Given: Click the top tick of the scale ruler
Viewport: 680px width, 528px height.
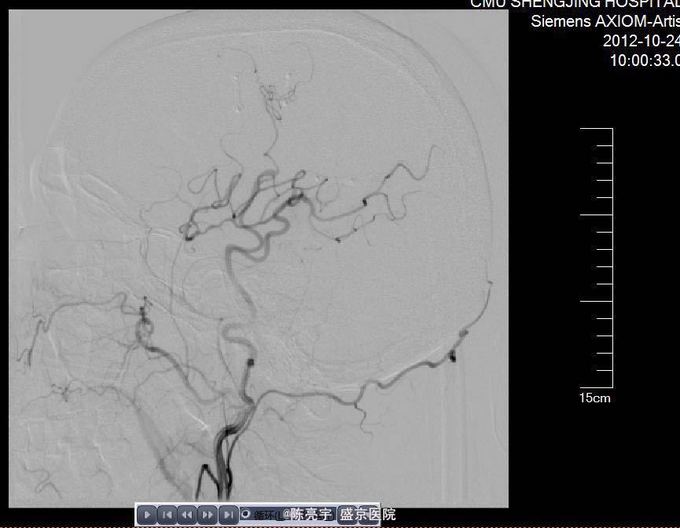Looking at the screenshot, I should coord(597,130).
